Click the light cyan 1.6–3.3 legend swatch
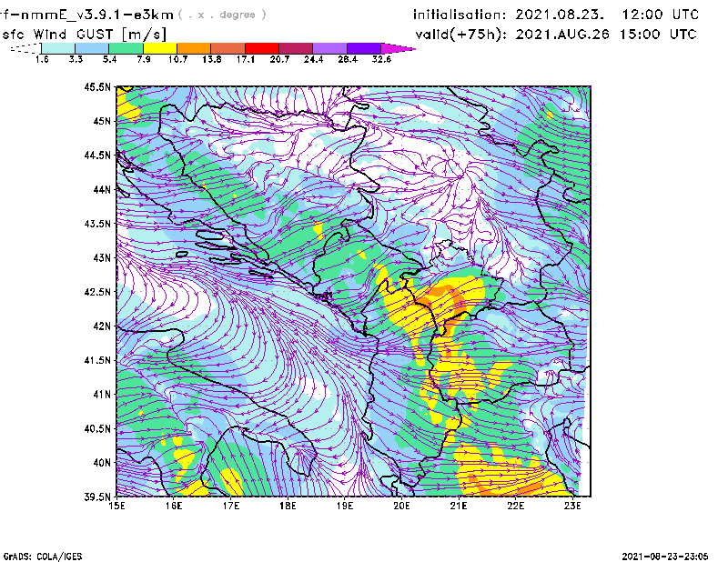Viewport: 728px width, 562px height. [58, 48]
